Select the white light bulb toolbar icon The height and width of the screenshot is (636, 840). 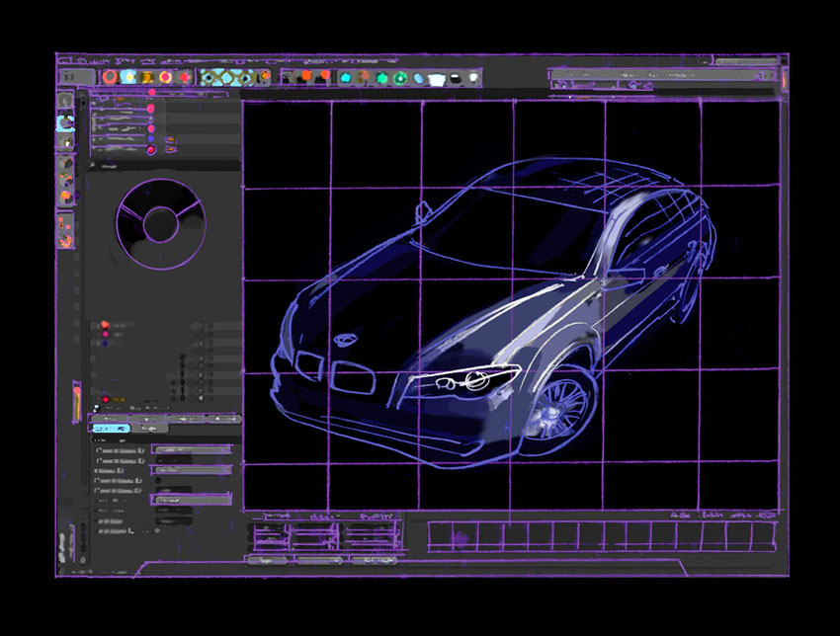point(473,78)
